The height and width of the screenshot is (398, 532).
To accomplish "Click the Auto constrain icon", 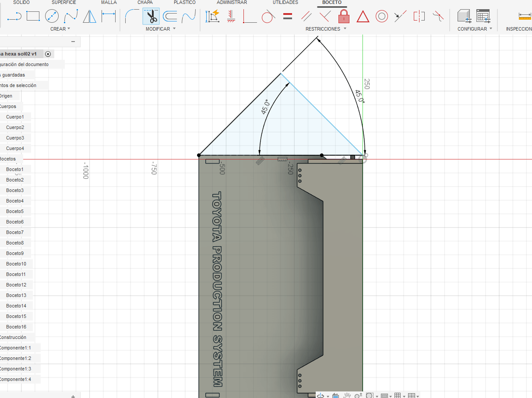I will tap(212, 17).
